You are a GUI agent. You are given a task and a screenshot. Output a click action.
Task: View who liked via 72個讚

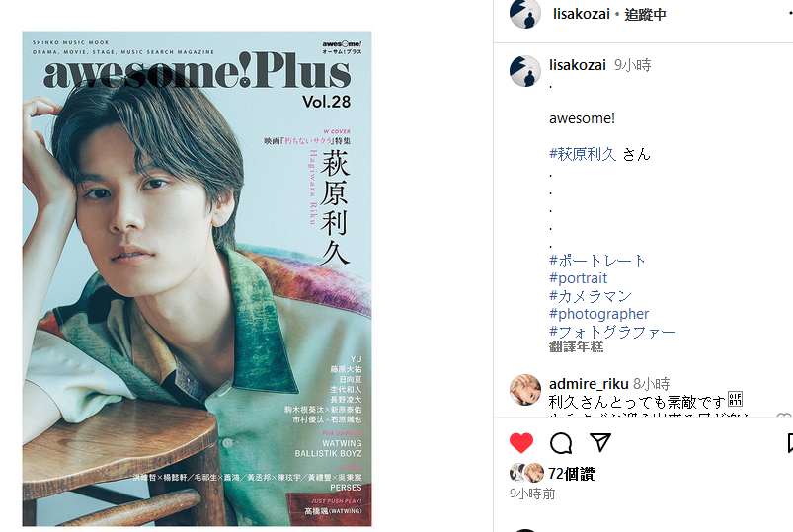tap(572, 474)
